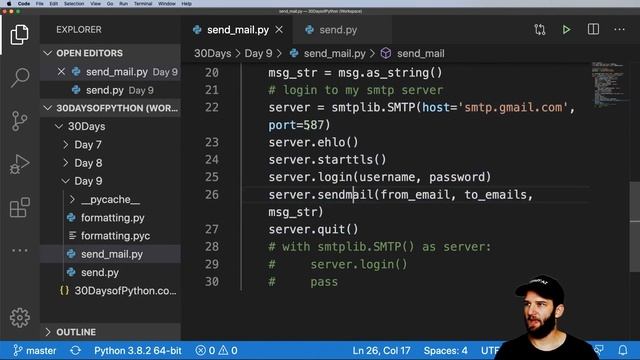
Task: Open the Source Control view
Action: [x=20, y=121]
